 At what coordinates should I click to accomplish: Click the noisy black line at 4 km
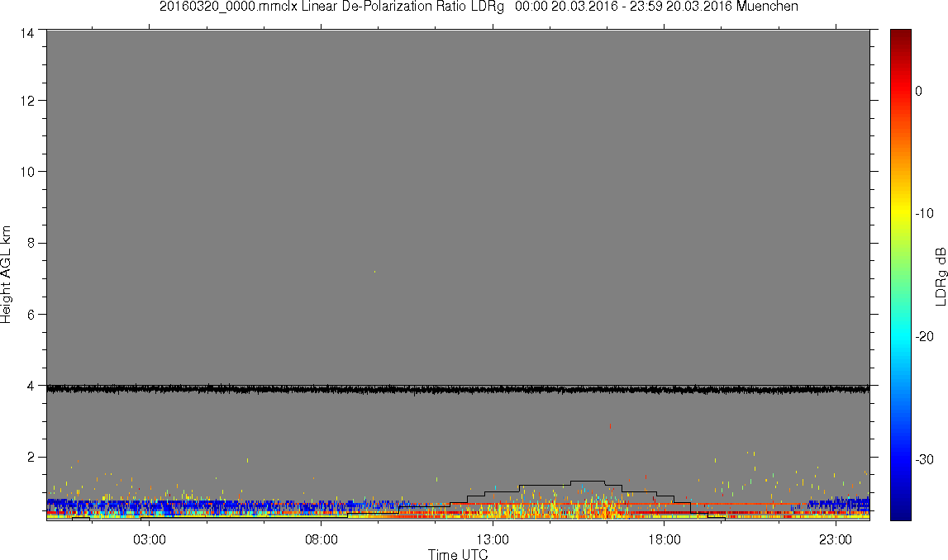[x=458, y=389]
